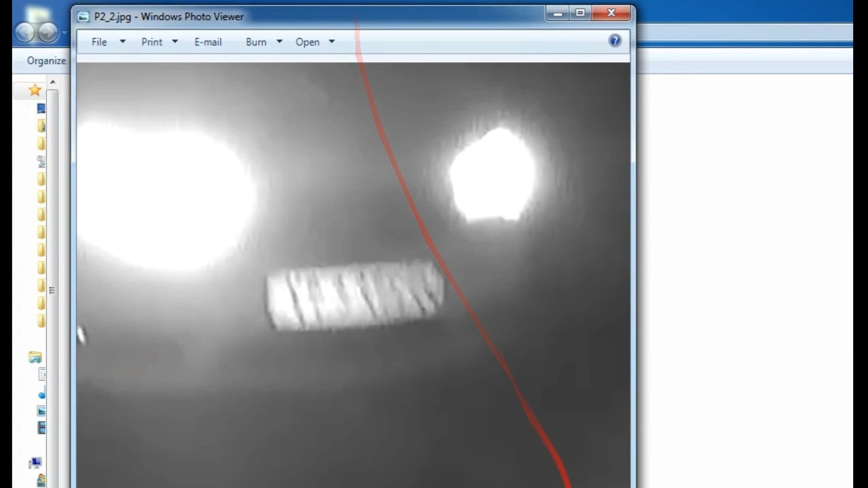The height and width of the screenshot is (488, 868).
Task: Click the Favorites star icon in sidebar
Action: (x=35, y=90)
